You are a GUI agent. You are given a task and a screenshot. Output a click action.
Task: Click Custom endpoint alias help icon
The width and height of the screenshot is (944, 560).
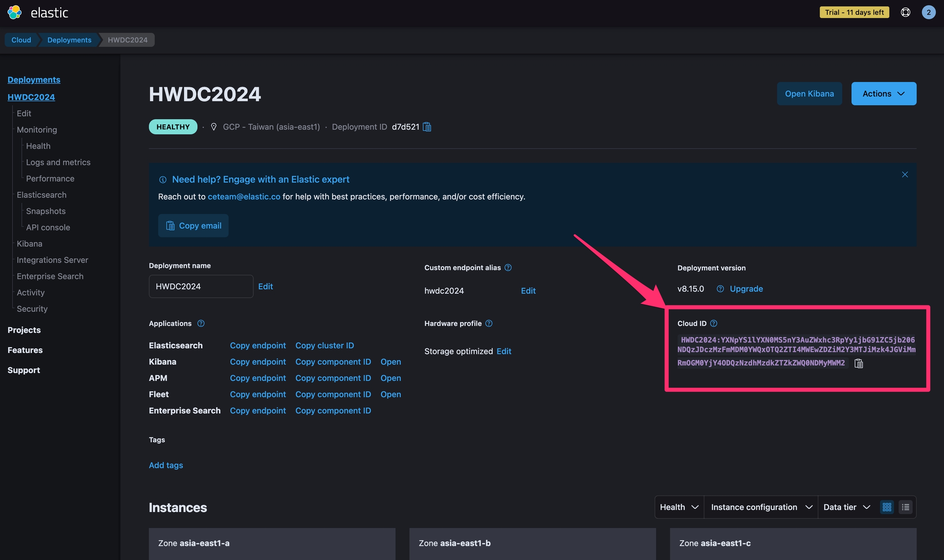point(508,268)
